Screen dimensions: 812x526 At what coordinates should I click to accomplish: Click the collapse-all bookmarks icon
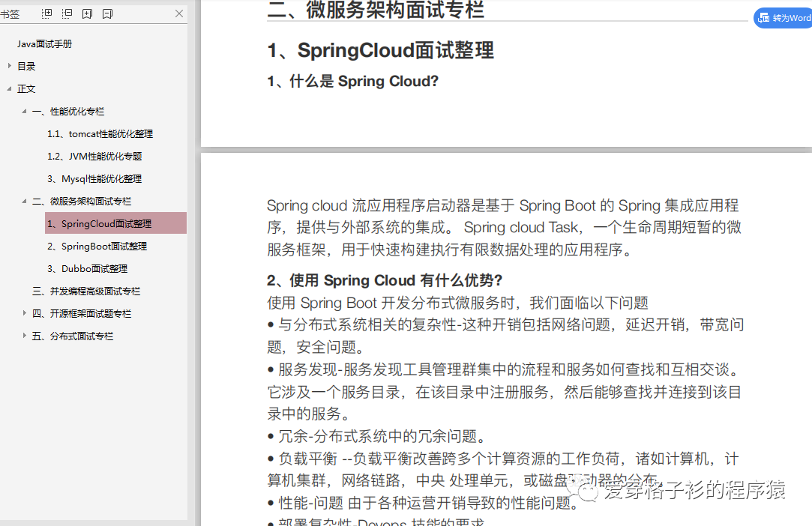tap(67, 13)
